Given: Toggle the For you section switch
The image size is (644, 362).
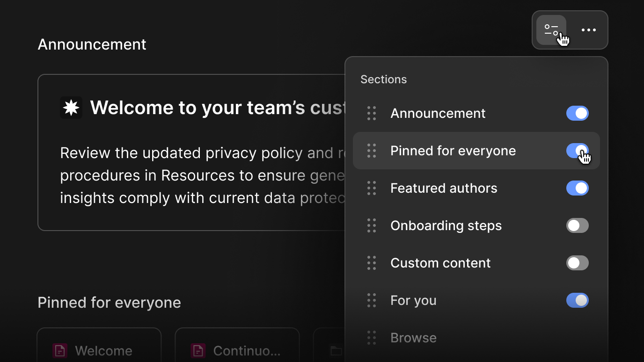Looking at the screenshot, I should [578, 300].
